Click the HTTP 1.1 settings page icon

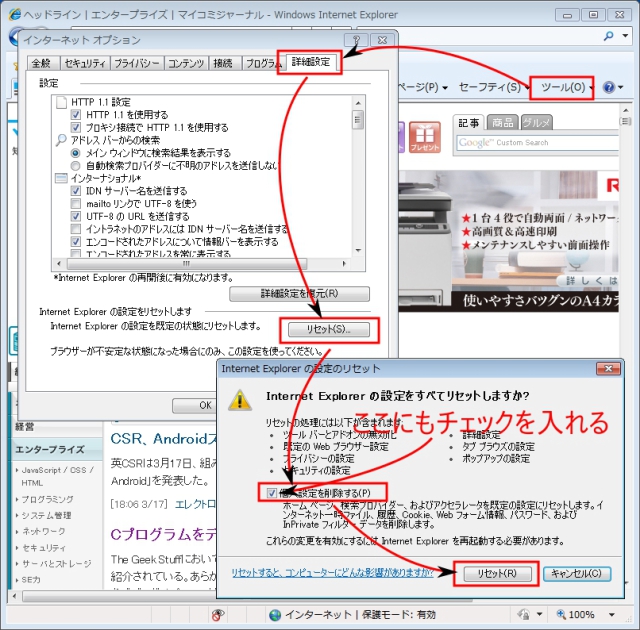61,102
